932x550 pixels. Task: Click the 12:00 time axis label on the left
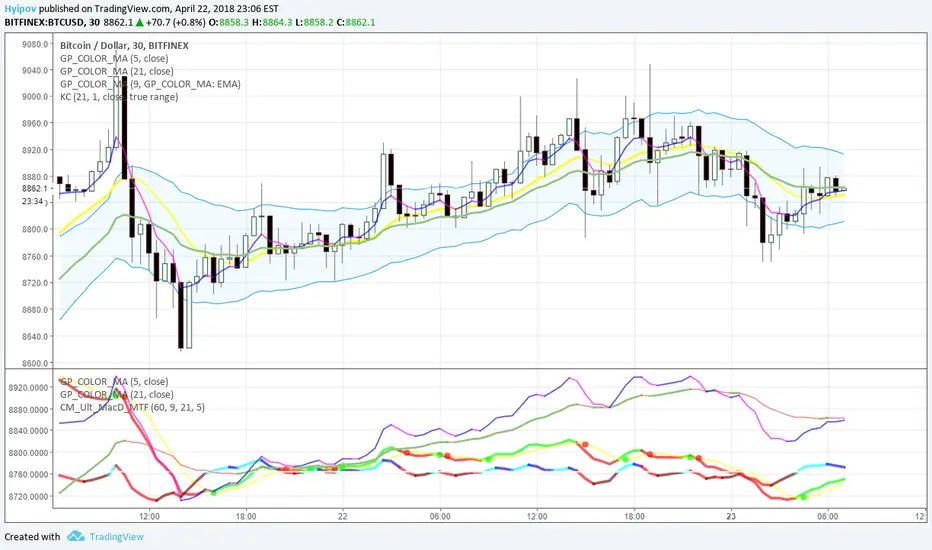(x=149, y=516)
